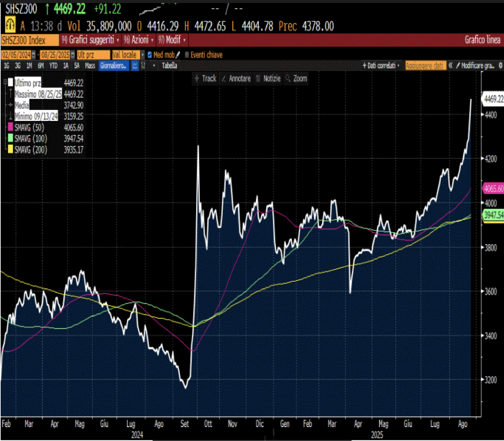
Task: Edit moving averages with the pencil icon
Action: (x=178, y=54)
